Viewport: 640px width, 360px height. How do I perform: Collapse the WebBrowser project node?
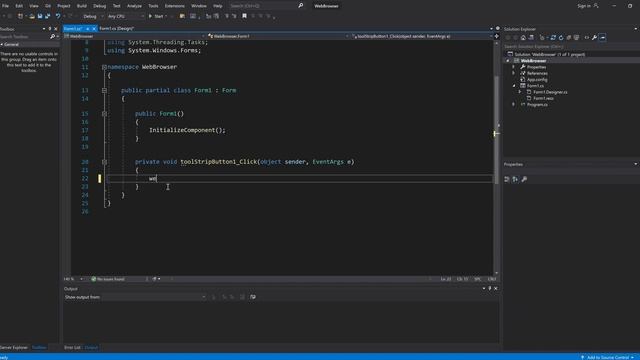tap(508, 61)
